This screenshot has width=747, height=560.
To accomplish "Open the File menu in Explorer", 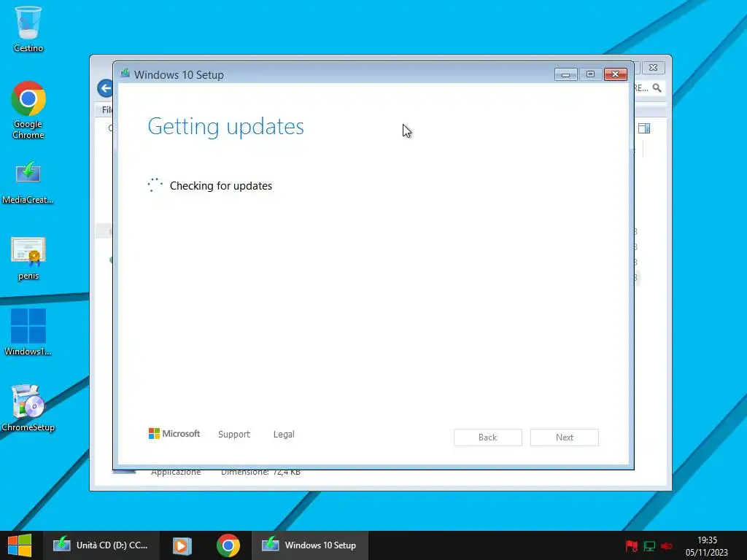I will (107, 110).
